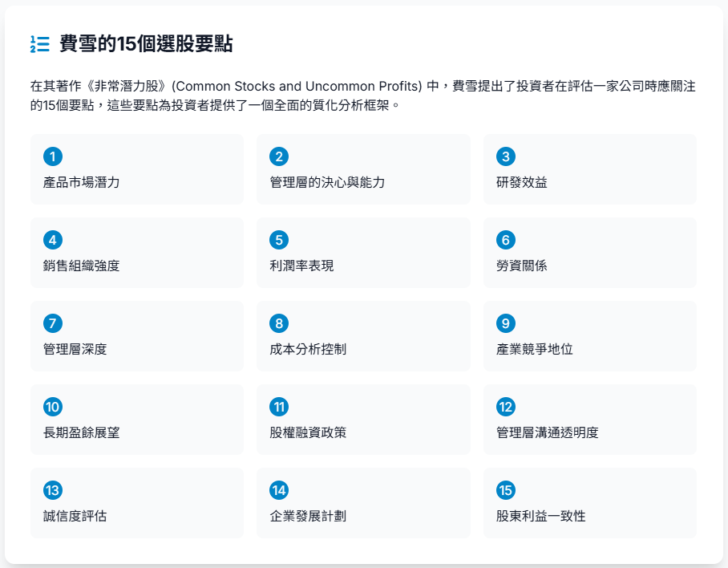Viewport: 728px width, 568px height.
Task: Select the text 產業競爭地位
Action: pyautogui.click(x=535, y=349)
